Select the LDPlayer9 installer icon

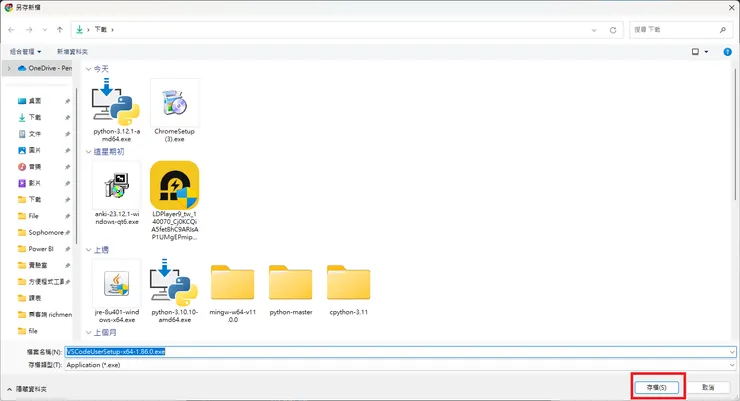coord(175,185)
